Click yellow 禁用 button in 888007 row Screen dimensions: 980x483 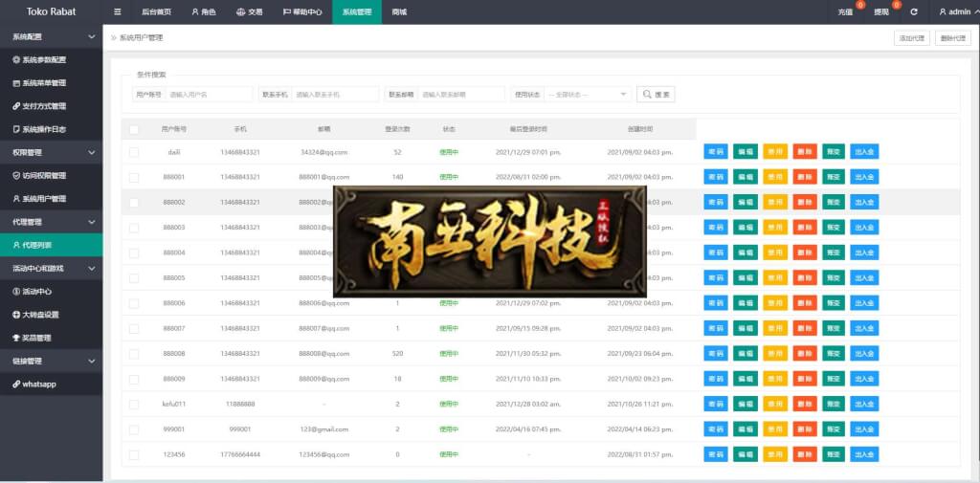click(x=775, y=328)
